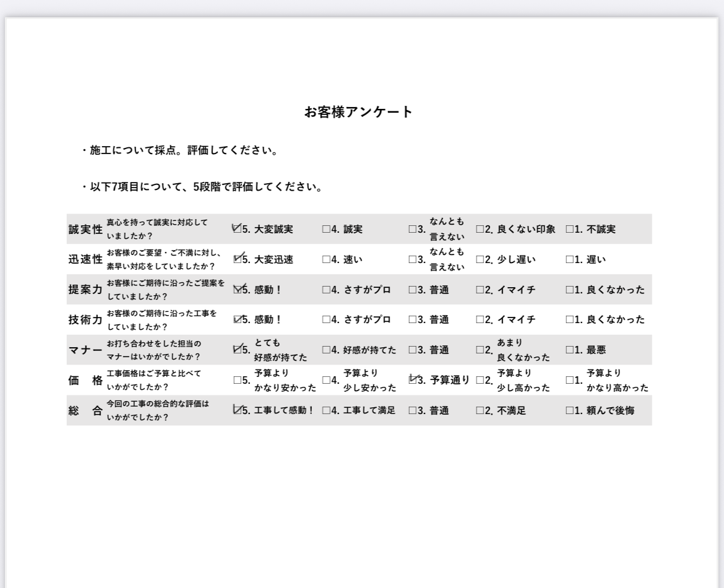Screen dimensions: 724x588
Task: Toggle the 3. 予算通り checkbox
Action: click(412, 380)
